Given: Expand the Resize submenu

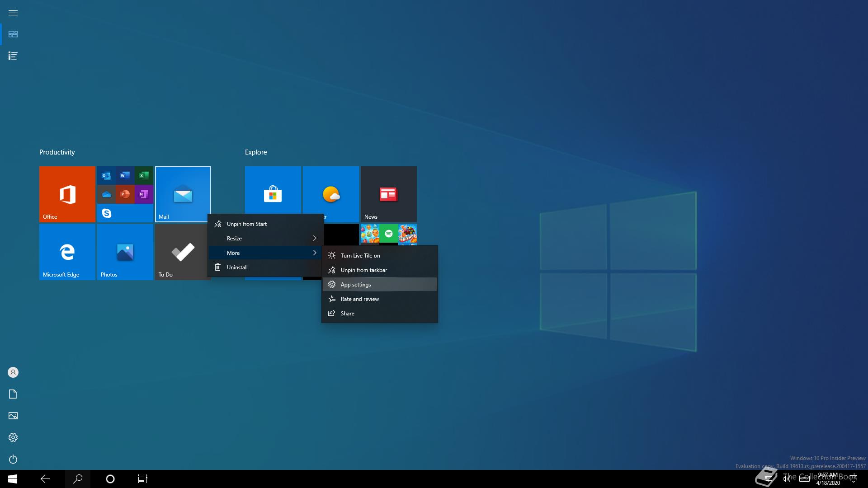Looking at the screenshot, I should point(266,239).
